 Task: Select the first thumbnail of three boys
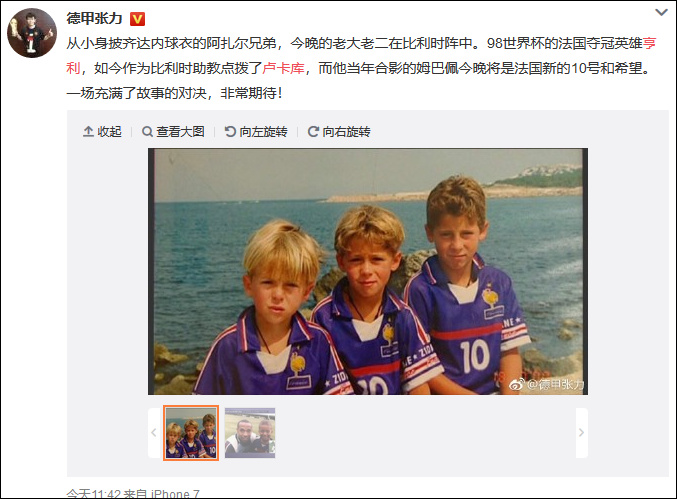(x=191, y=433)
